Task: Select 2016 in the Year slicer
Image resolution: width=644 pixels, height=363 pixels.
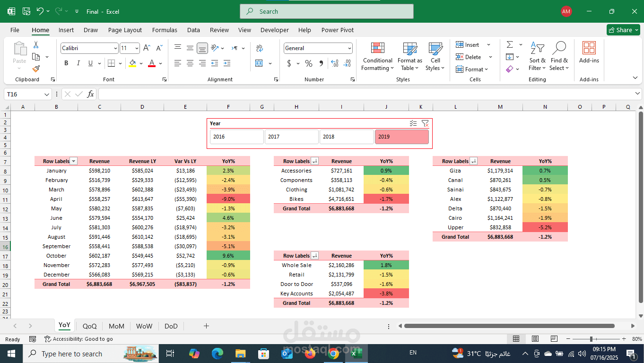Action: 237,137
